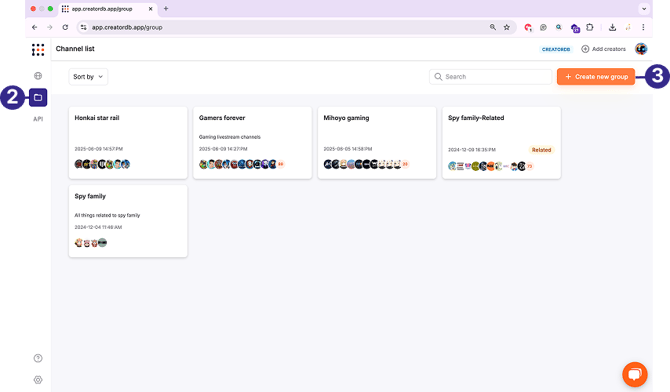
Task: Open the Spy family group card
Action: click(128, 221)
